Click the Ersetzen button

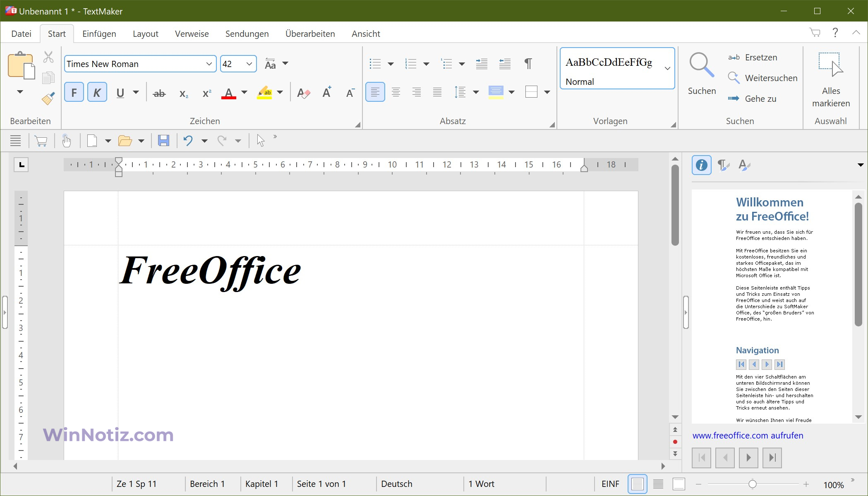point(753,58)
